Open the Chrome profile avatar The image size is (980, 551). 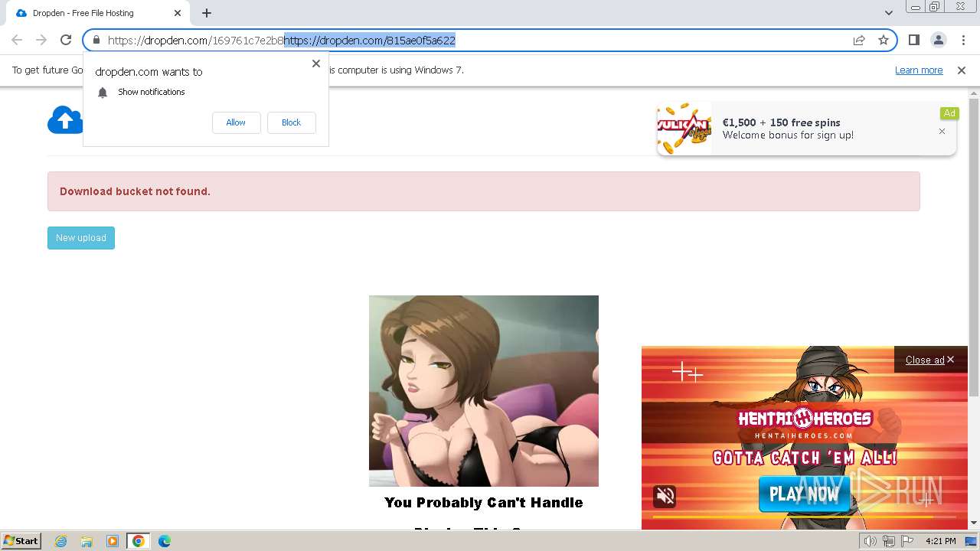(938, 40)
